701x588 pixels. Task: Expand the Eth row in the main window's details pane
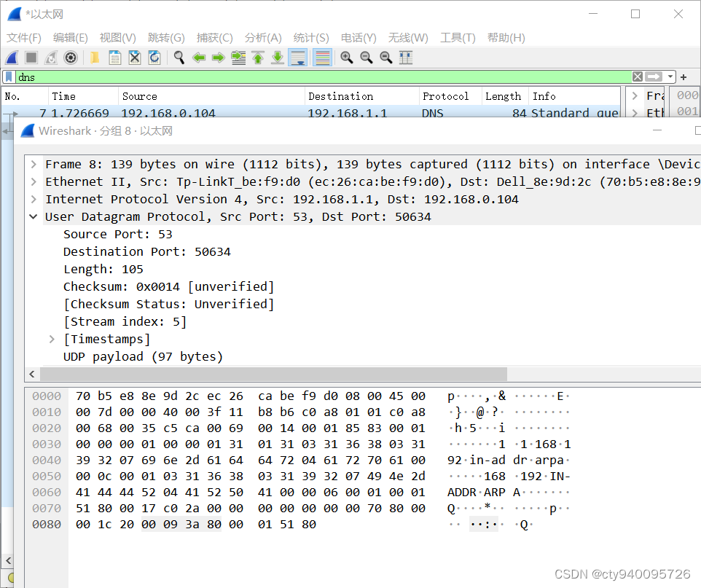[x=635, y=113]
